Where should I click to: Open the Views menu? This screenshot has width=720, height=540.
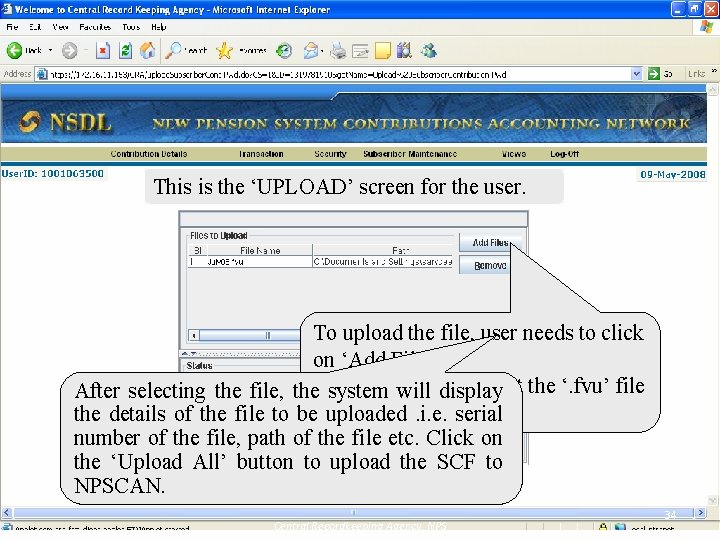pyautogui.click(x=513, y=154)
